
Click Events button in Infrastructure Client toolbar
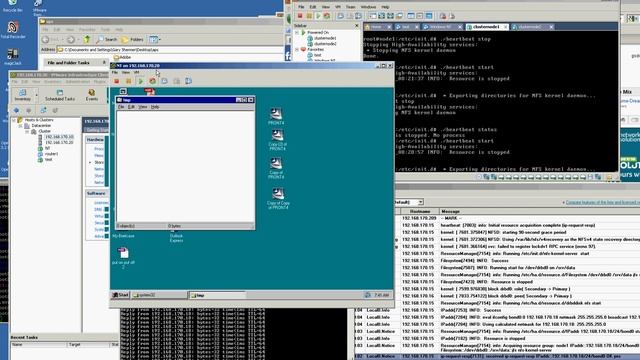[x=91, y=95]
